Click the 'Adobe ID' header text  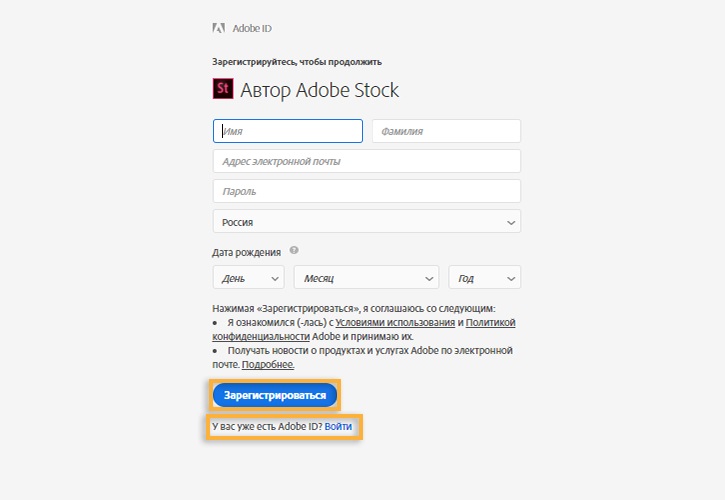click(x=252, y=28)
